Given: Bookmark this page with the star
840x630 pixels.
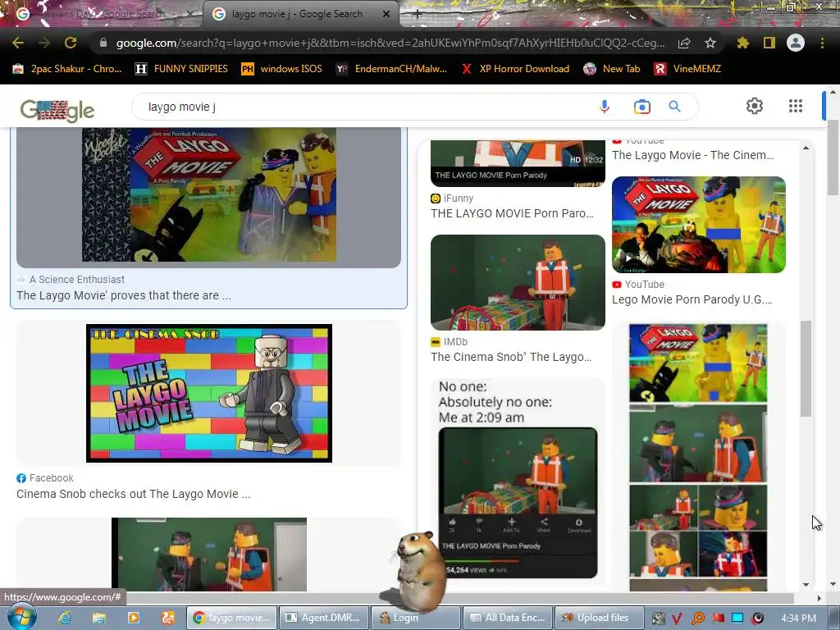Looking at the screenshot, I should [710, 43].
